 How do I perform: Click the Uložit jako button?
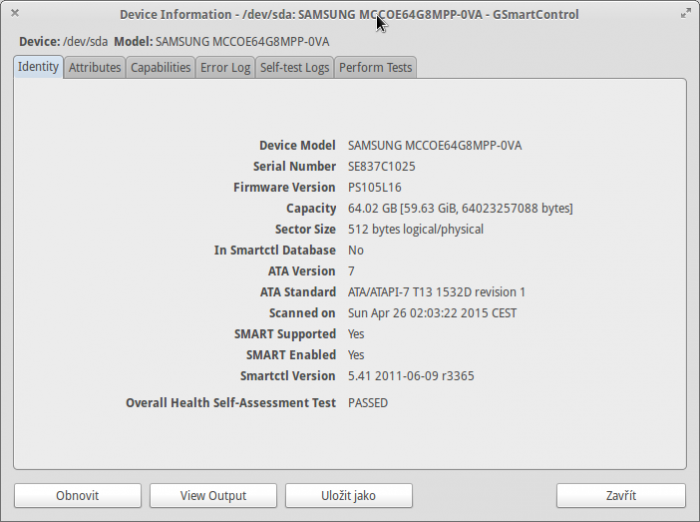348,495
